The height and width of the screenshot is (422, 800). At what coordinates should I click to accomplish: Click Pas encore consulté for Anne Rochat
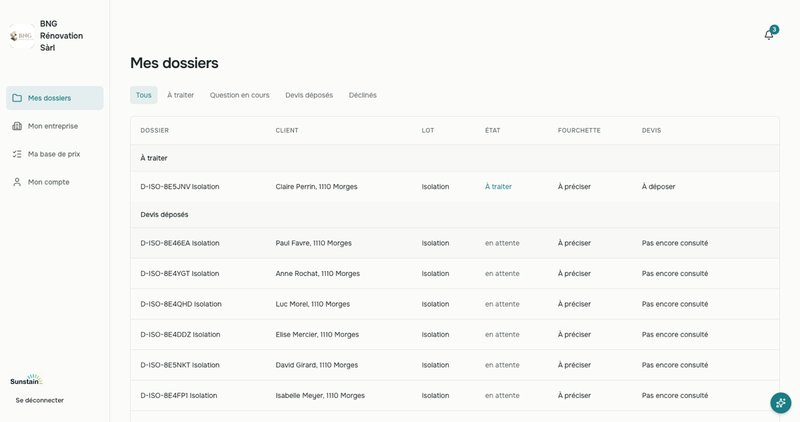(x=674, y=274)
